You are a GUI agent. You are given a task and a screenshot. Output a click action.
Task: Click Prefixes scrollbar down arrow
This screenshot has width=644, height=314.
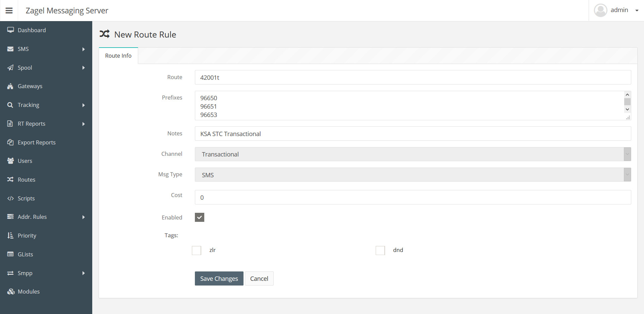click(627, 109)
